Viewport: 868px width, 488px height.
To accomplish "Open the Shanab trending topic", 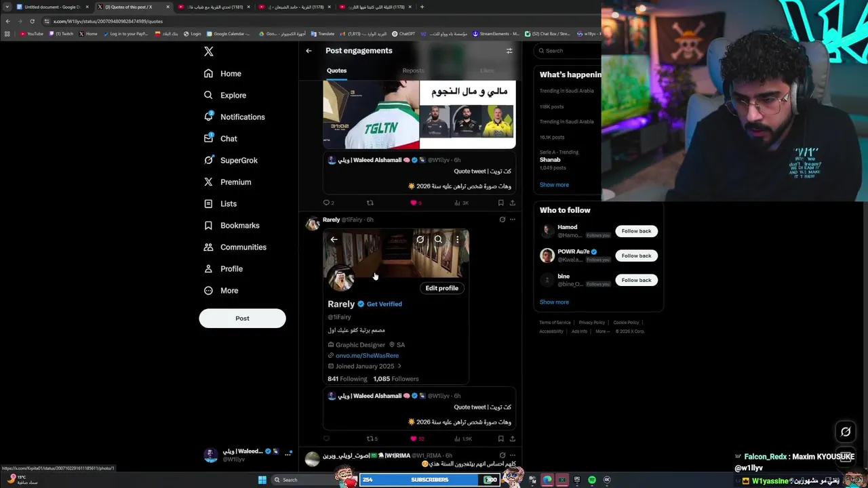I will [550, 160].
